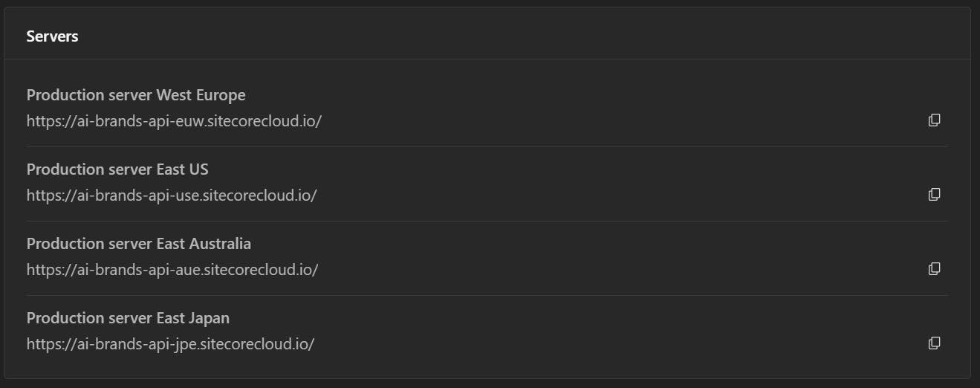
Task: Copy the East Australia server URL
Action: [934, 269]
